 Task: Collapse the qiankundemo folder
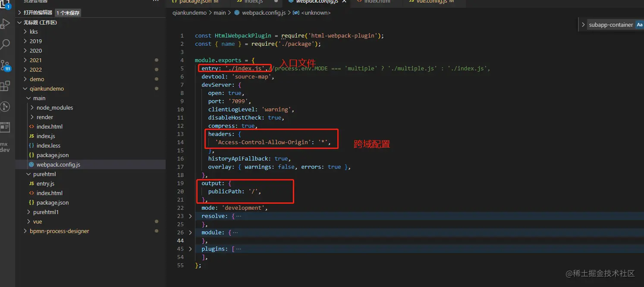click(25, 89)
